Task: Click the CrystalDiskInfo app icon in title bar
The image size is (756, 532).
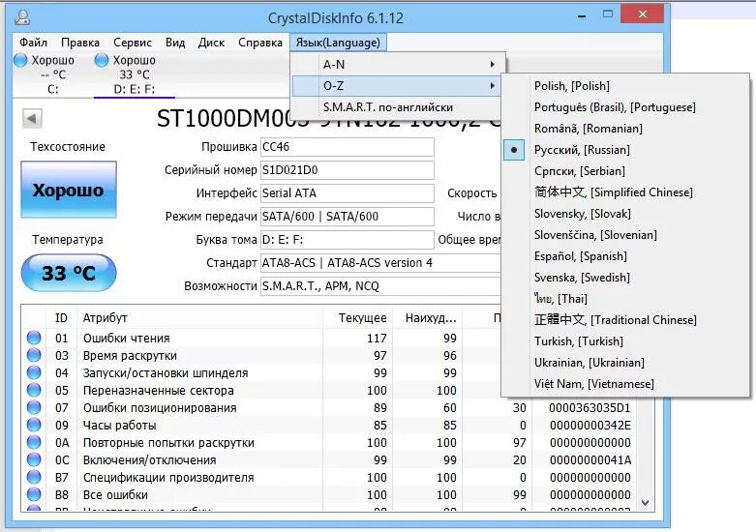Action: point(22,16)
